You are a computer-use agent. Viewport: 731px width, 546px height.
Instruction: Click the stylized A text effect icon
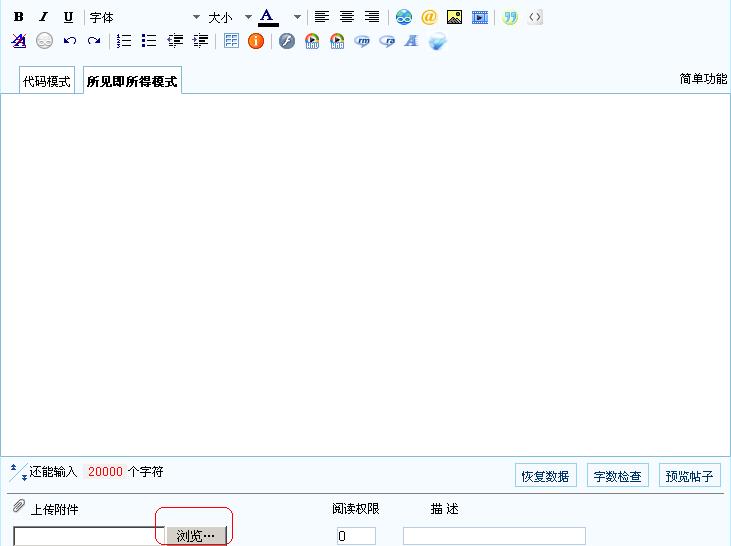coord(411,41)
